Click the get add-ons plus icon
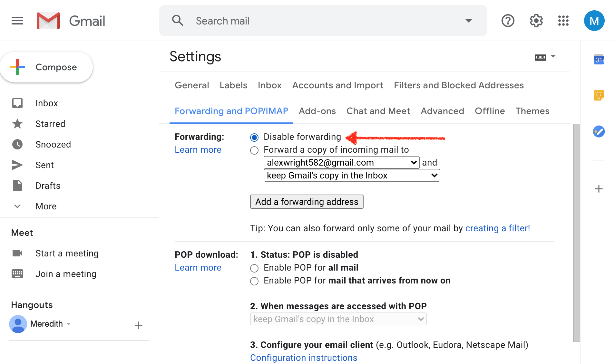The height and width of the screenshot is (364, 615). coord(599,189)
